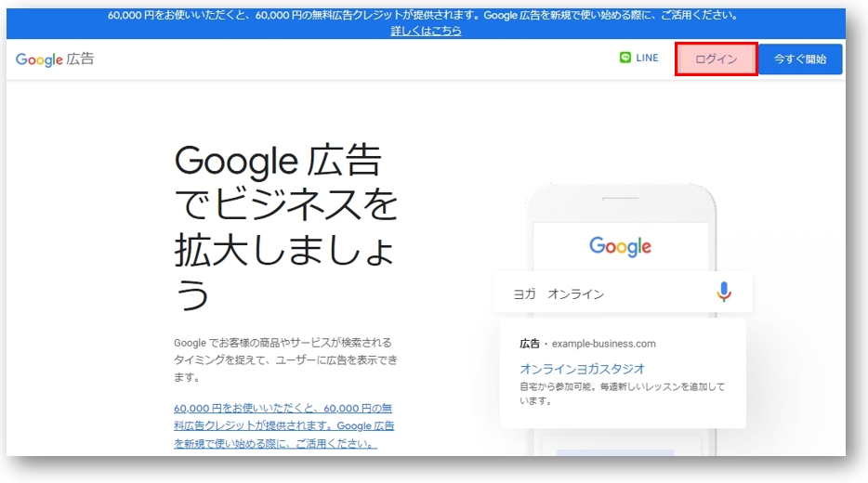Click the ログイン button

pyautogui.click(x=716, y=59)
